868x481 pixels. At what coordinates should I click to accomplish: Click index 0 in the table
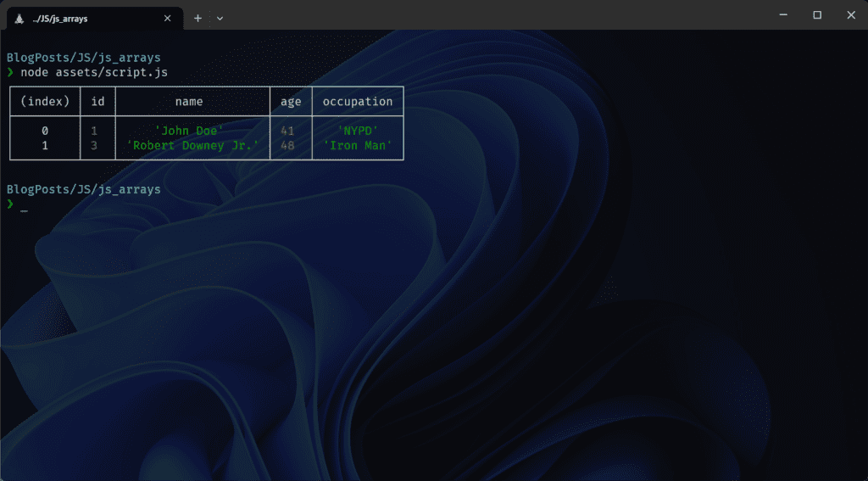pos(45,131)
